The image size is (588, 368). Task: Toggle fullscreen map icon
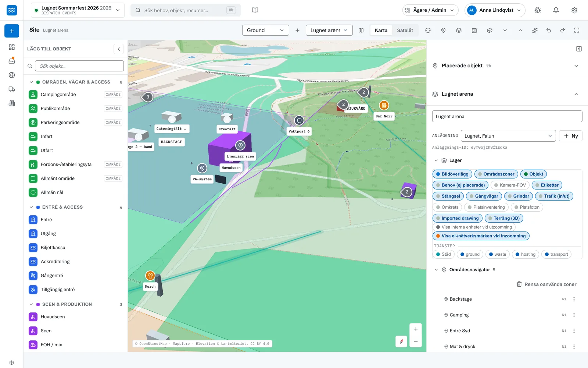[x=577, y=31]
